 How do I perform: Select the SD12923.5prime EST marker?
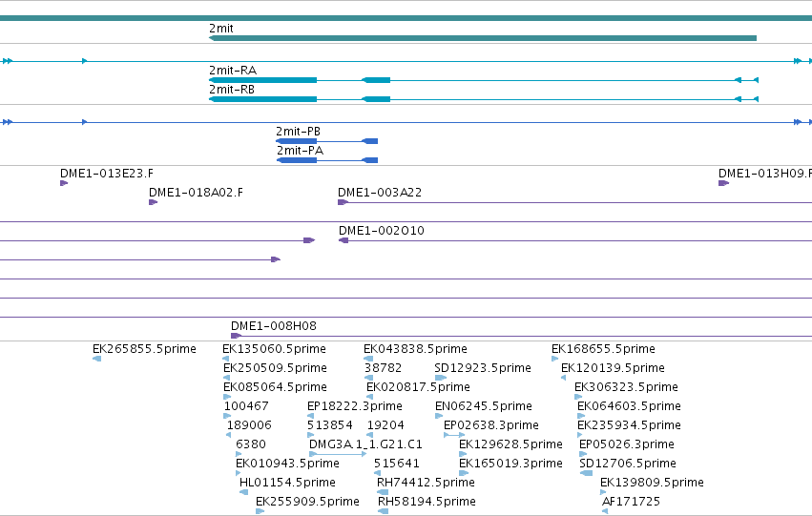click(440, 378)
